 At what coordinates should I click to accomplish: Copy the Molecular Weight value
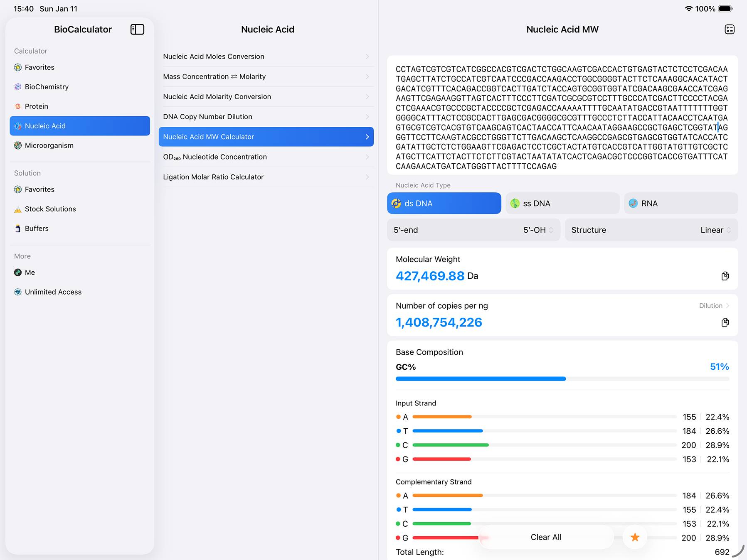tap(725, 276)
